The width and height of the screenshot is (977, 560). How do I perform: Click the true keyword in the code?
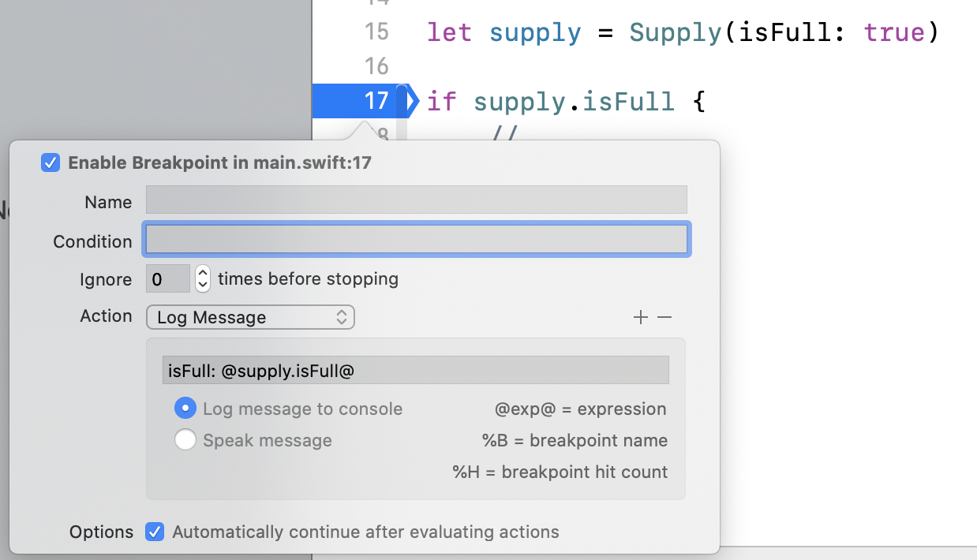point(894,32)
